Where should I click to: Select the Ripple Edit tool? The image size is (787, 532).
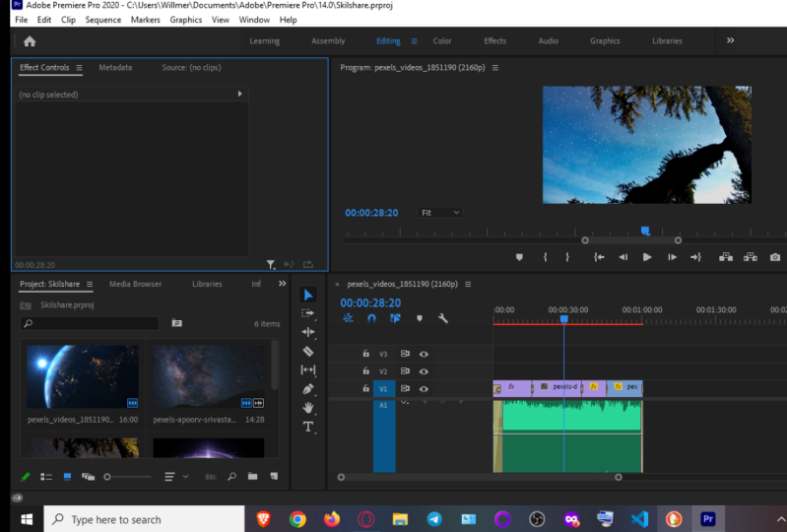(x=307, y=332)
